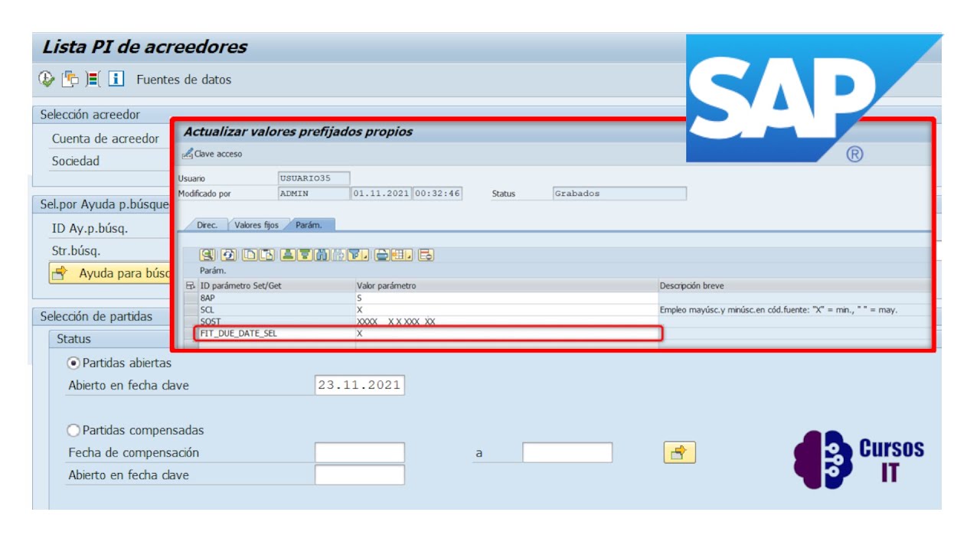
Task: Click the 23.11.2021 key date field
Action: [360, 385]
